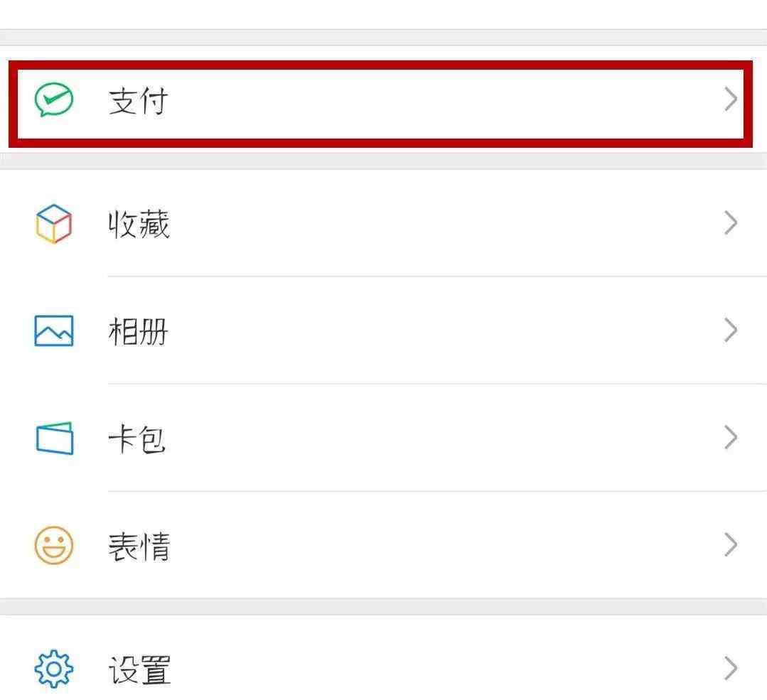Tap the 卡包 wallet icon
The height and width of the screenshot is (700, 767).
pos(54,438)
